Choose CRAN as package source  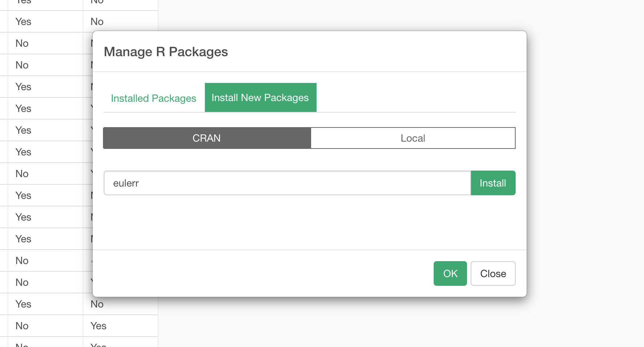[207, 138]
